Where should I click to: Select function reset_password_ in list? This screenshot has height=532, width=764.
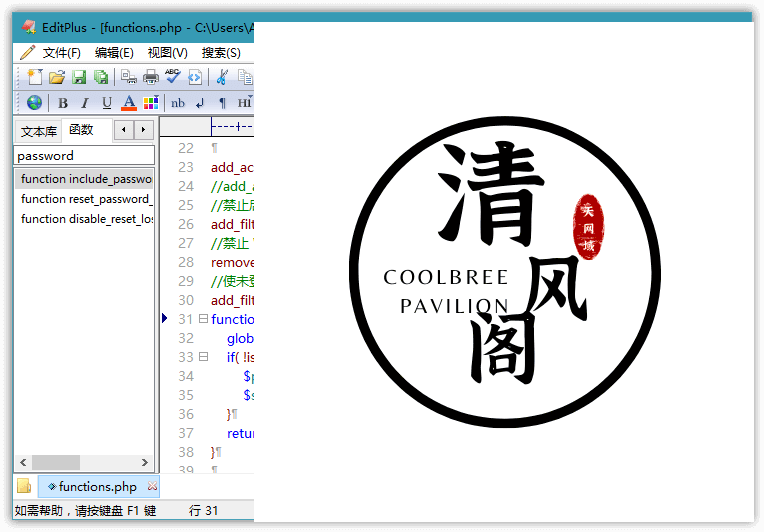(x=84, y=199)
